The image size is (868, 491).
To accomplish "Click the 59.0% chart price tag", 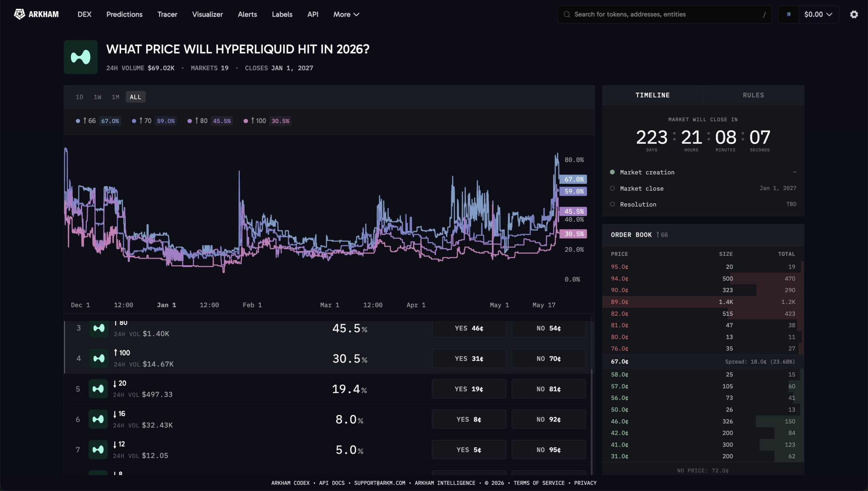I will tap(573, 191).
